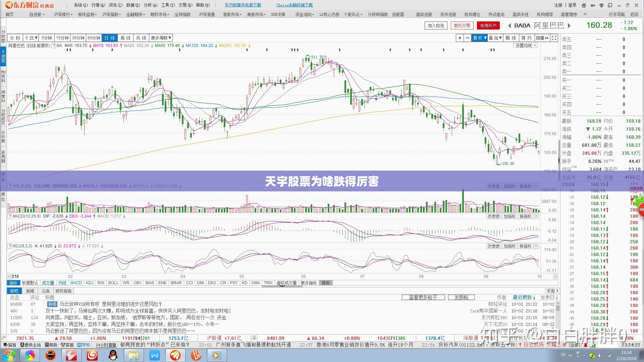Viewport: 644px width, 362px height.
Task: Switch chart to 30分钟 period
Action: coord(78,38)
